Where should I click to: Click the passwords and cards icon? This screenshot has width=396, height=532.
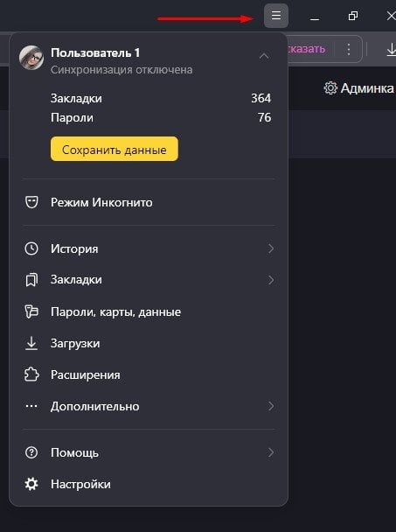coord(31,311)
